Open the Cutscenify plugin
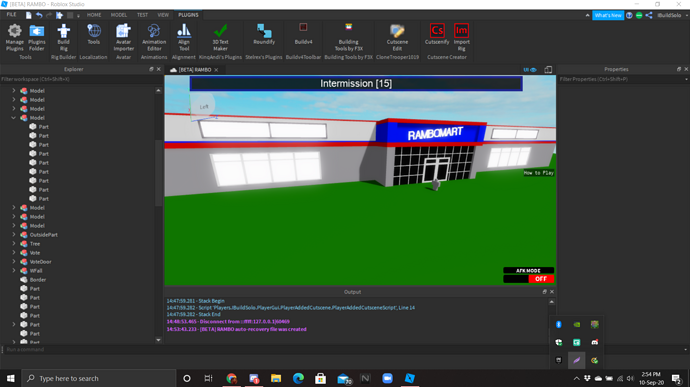The height and width of the screenshot is (387, 690). click(x=437, y=34)
